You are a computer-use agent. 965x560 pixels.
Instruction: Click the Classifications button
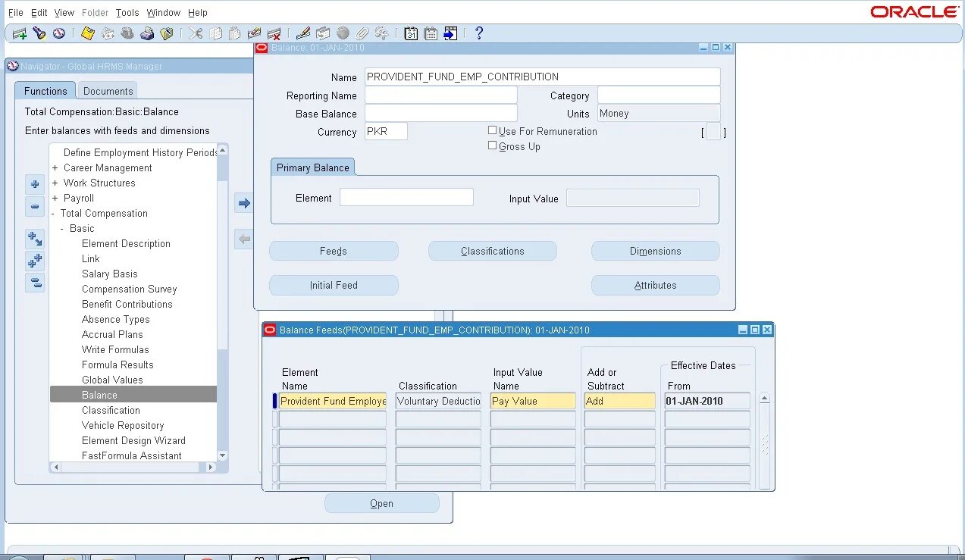[493, 251]
